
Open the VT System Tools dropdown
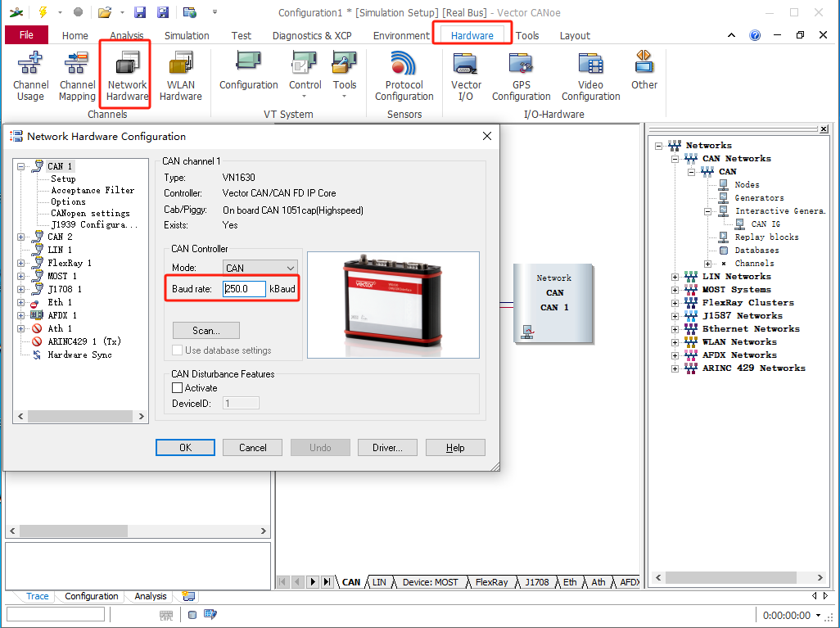click(x=344, y=75)
